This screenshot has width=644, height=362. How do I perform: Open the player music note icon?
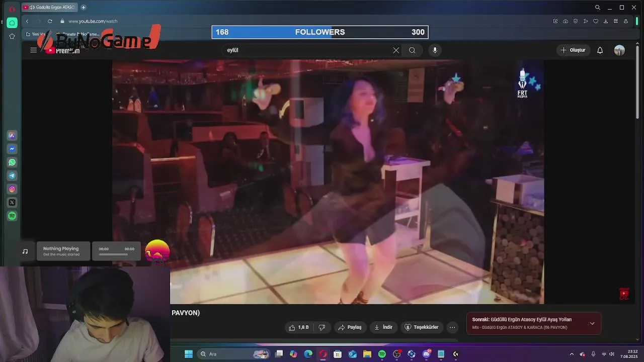(25, 251)
